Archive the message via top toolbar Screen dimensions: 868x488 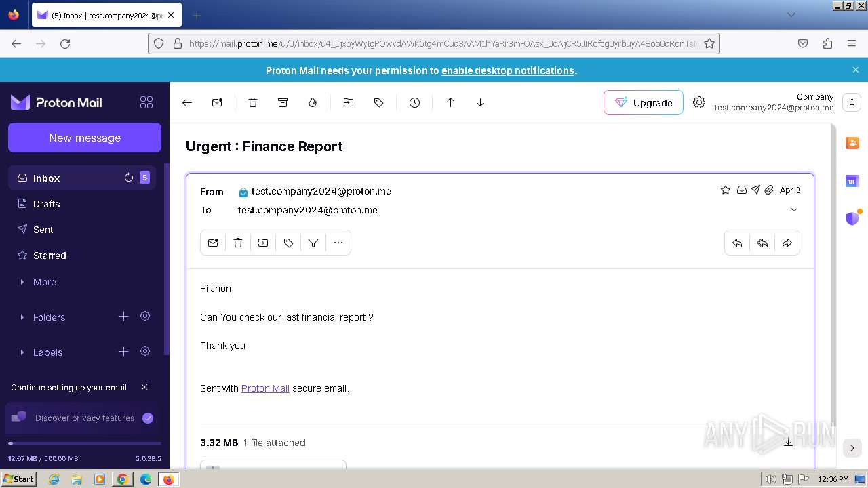[x=283, y=102]
